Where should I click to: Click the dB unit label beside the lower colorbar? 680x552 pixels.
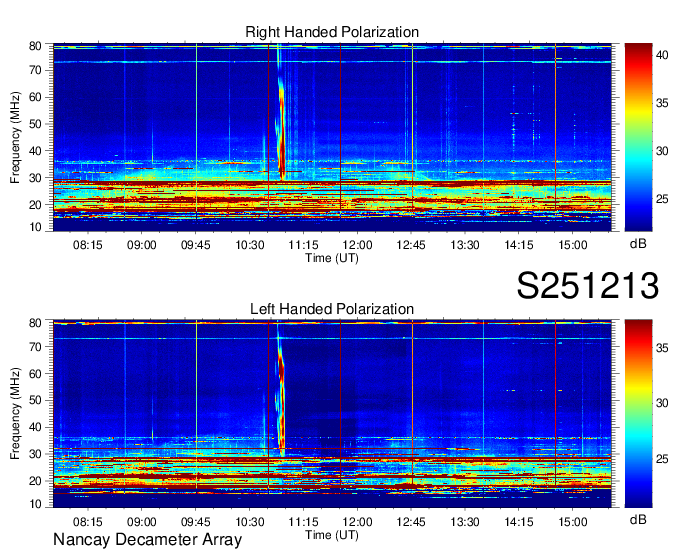(637, 520)
